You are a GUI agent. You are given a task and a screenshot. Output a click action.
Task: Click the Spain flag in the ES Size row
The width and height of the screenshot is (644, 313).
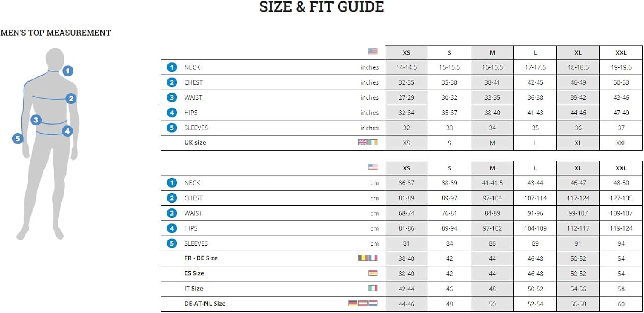[373, 273]
